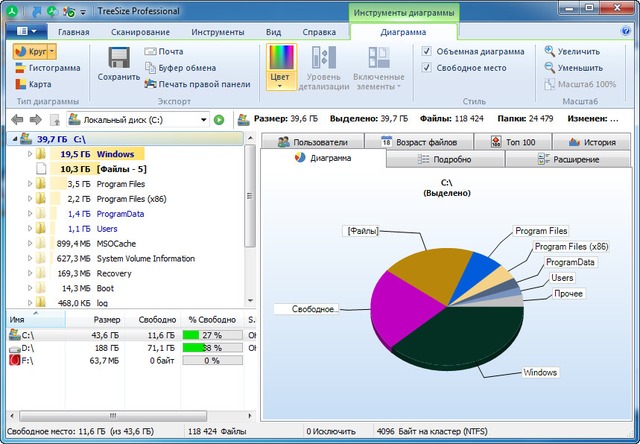Select the F:\ drive icon in drive list

point(15,360)
